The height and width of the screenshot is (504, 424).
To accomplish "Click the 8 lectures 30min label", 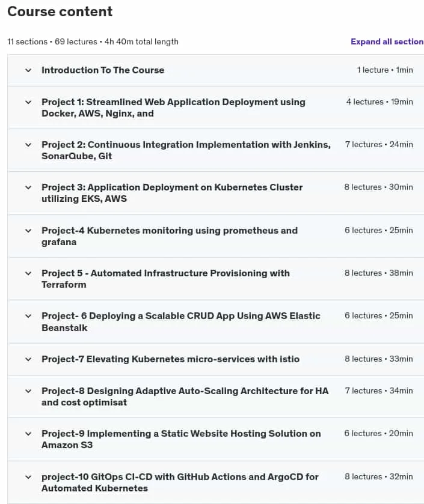I will [378, 187].
